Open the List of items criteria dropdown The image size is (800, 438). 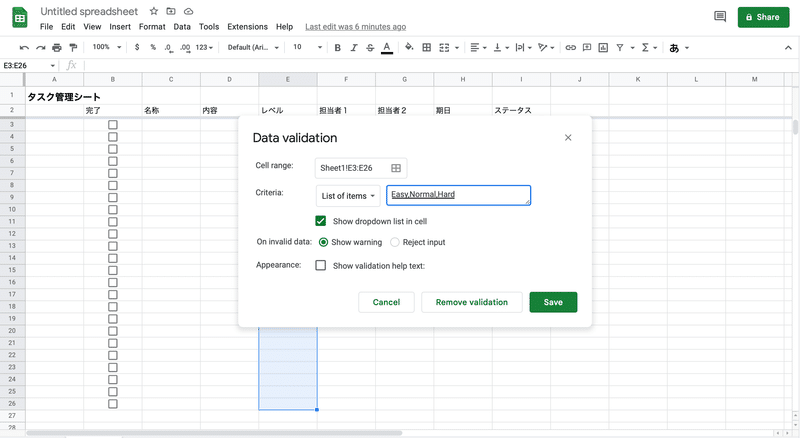click(x=348, y=196)
